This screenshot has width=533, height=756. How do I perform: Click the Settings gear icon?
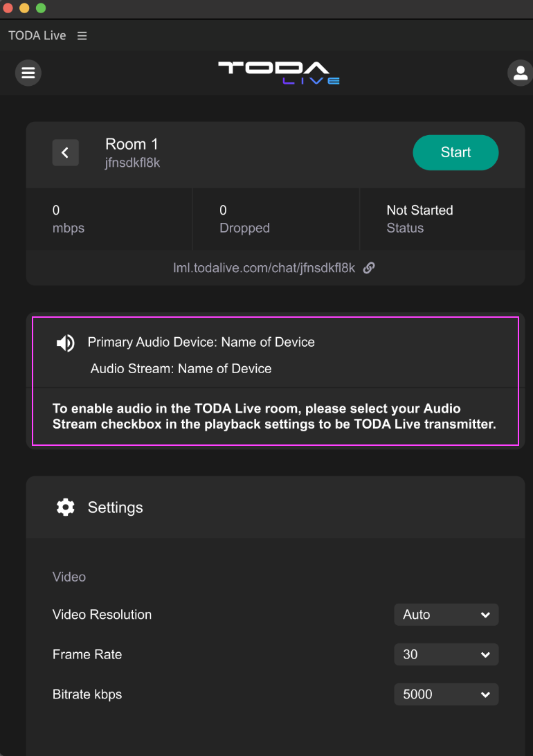(66, 507)
